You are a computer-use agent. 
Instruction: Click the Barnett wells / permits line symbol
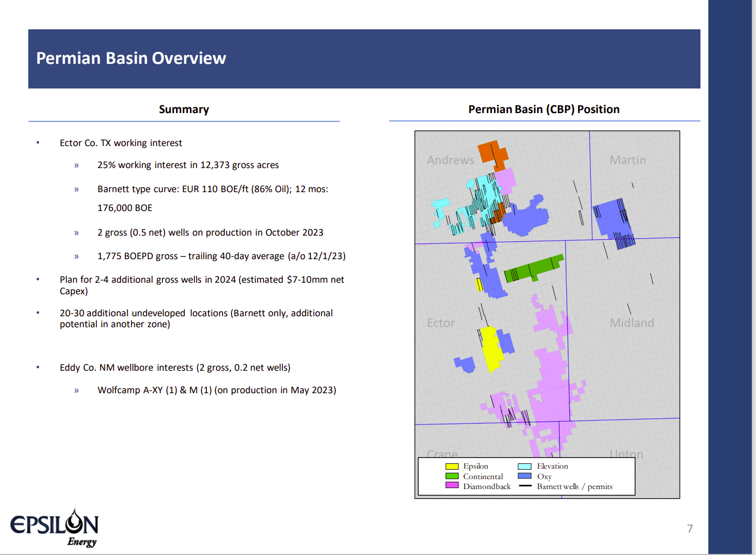(x=526, y=486)
